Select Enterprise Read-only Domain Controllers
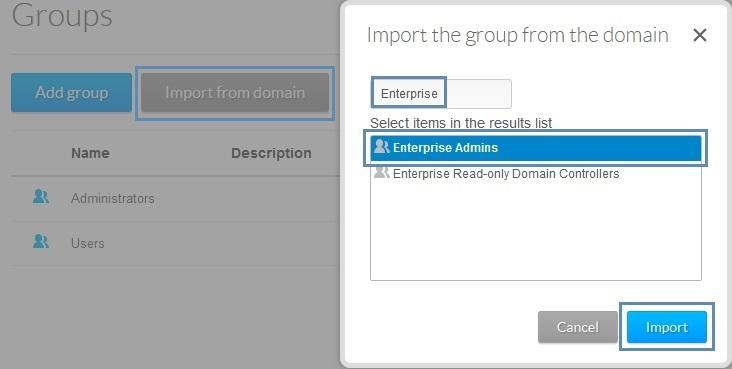 pyautogui.click(x=536, y=174)
